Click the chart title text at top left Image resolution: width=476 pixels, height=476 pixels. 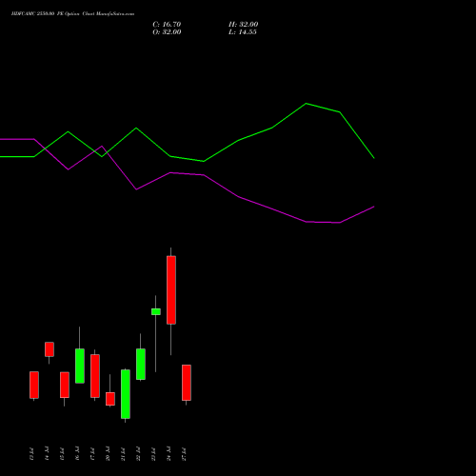point(72,14)
